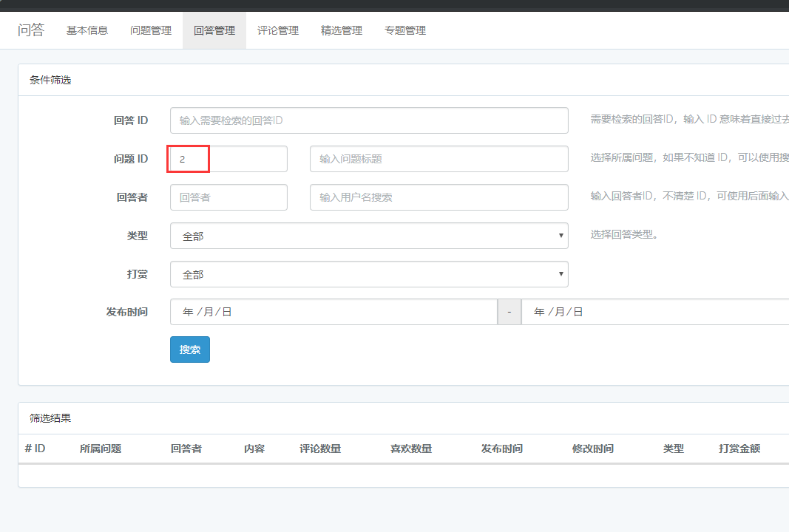
Task: Select the 回答管理 tab
Action: (x=214, y=30)
